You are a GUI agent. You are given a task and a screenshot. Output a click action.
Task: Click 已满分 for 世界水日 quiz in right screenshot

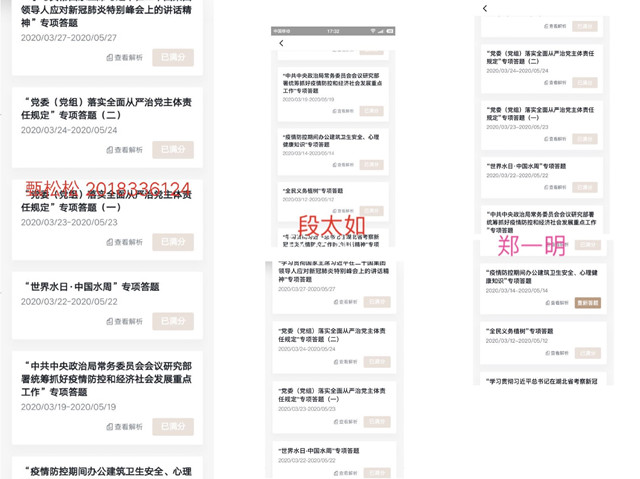point(585,187)
